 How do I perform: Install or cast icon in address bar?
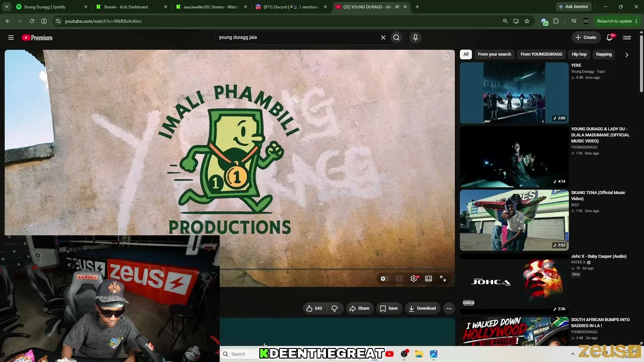point(516,21)
